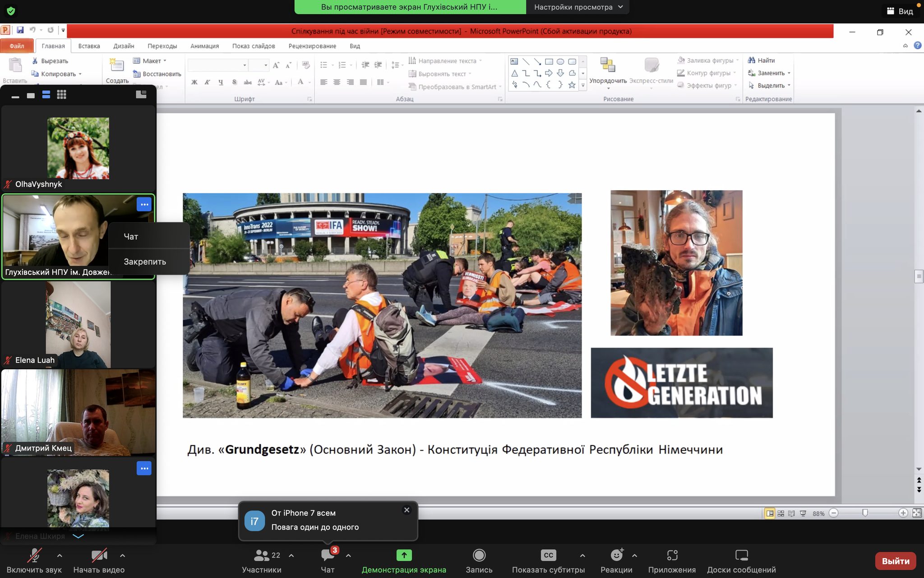Select the star shape in shapes gallery
924x578 pixels.
[x=572, y=85]
